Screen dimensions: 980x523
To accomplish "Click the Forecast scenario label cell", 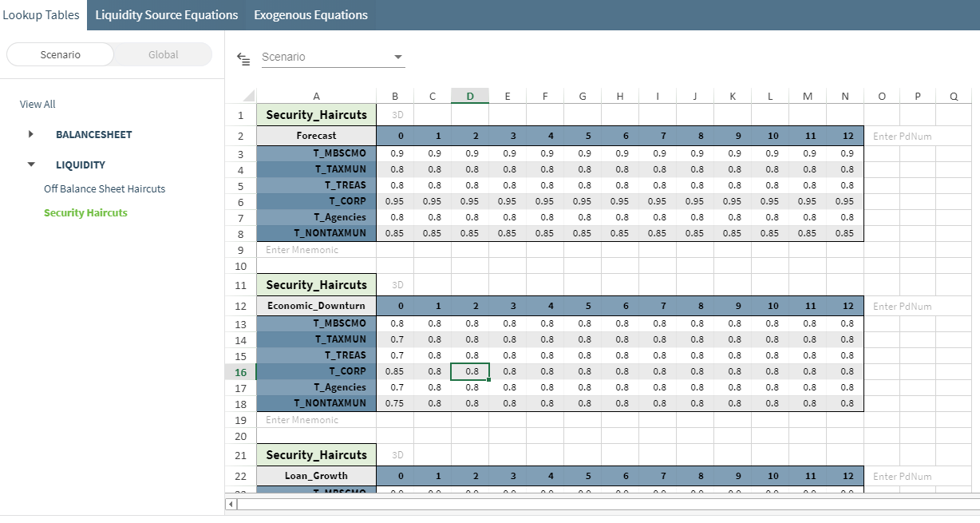I will click(316, 136).
